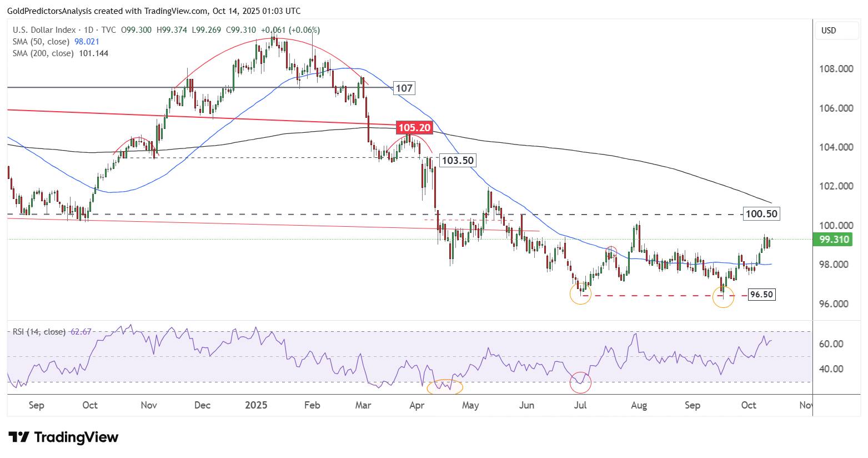Click the 96.50 support label

[761, 295]
